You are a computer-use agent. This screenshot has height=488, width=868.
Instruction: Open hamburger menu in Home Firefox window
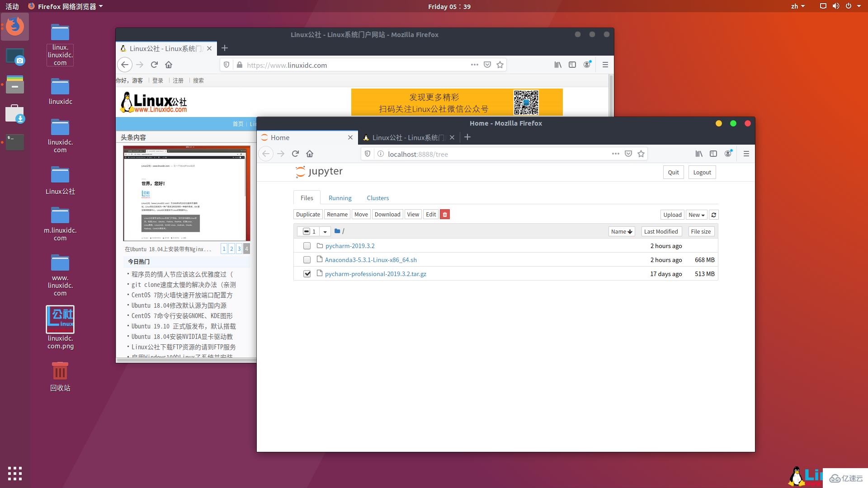(746, 154)
